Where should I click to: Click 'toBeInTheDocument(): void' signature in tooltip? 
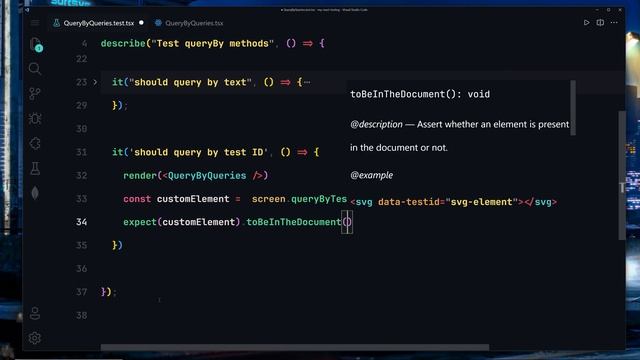pos(420,94)
